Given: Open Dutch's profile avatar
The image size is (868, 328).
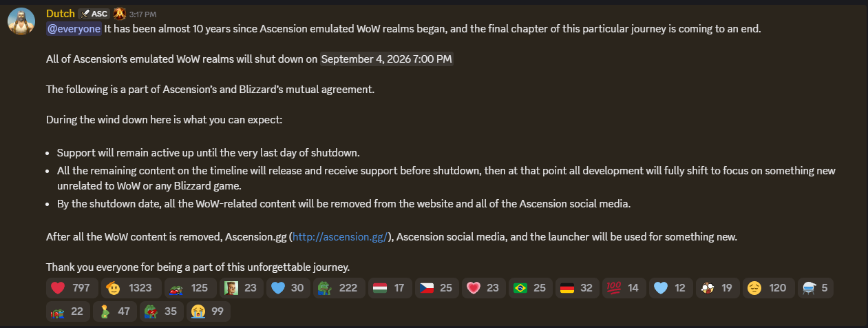Looking at the screenshot, I should (x=21, y=22).
